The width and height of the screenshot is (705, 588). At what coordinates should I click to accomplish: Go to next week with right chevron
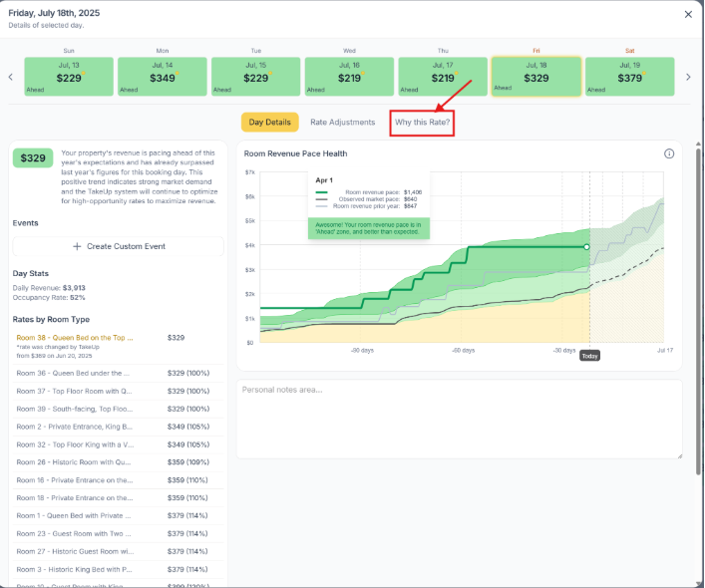coord(688,77)
